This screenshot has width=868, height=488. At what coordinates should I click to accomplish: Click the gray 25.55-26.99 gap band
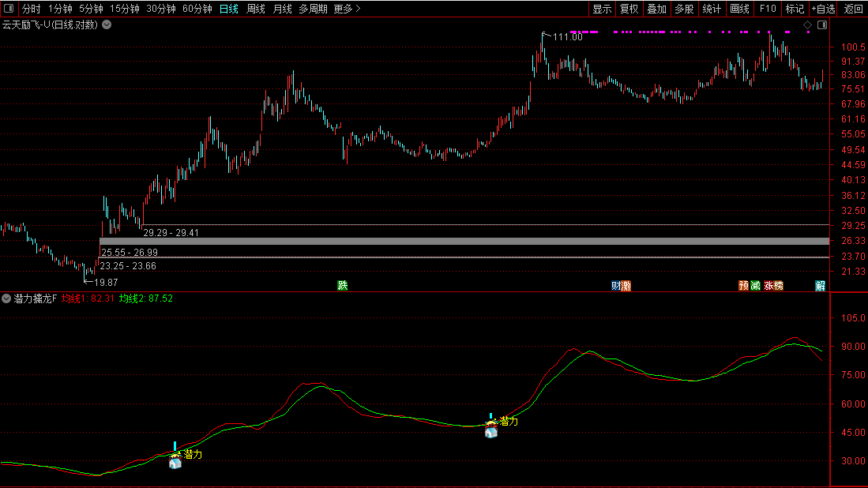tap(464, 241)
